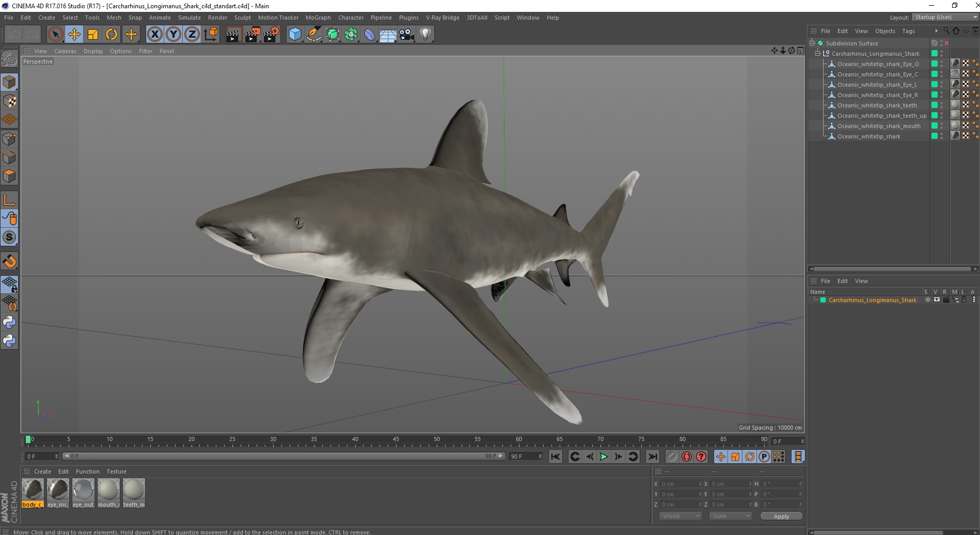980x535 pixels.
Task: Toggle layer Lock for Carcharhinus_Longimanus_Shark
Action: (963, 300)
